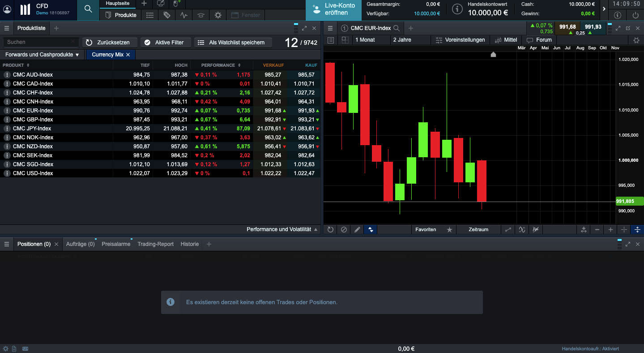Click the chart reload icon
The image size is (644, 353).
coord(330,229)
